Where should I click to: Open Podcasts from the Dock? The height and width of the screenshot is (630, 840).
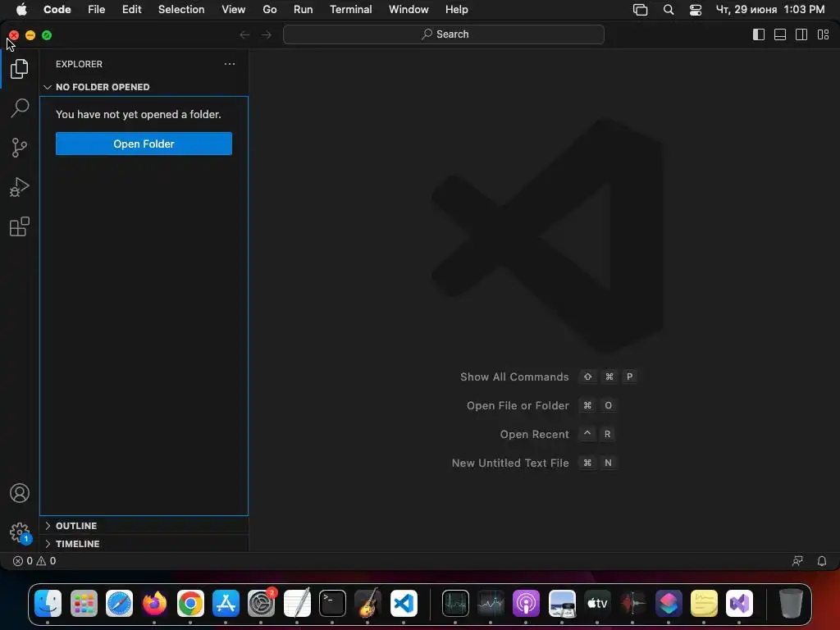click(526, 603)
